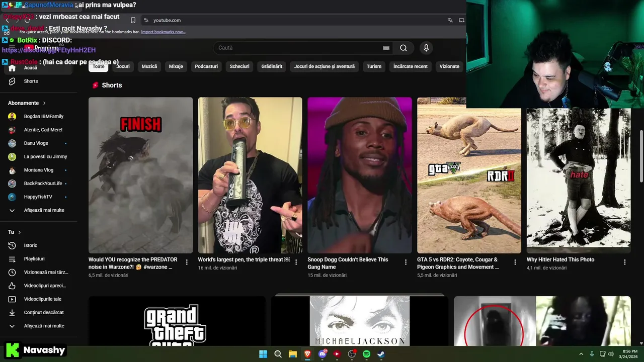Open the on-screen keyboard in search box
644x362 pixels.
point(386,48)
